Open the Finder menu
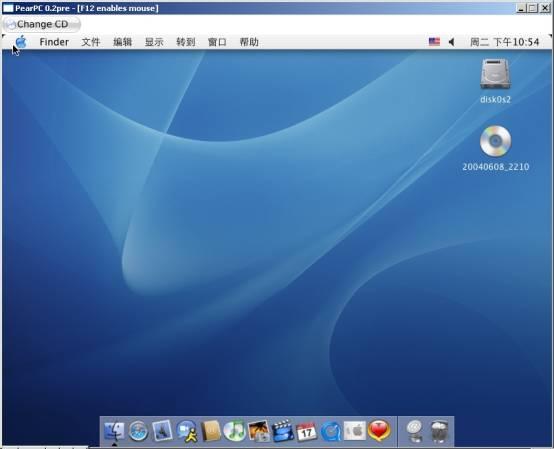This screenshot has width=554, height=449. pyautogui.click(x=54, y=42)
